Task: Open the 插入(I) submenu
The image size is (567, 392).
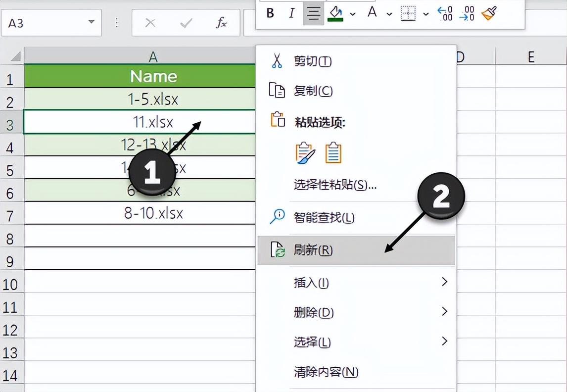Action: 356,282
